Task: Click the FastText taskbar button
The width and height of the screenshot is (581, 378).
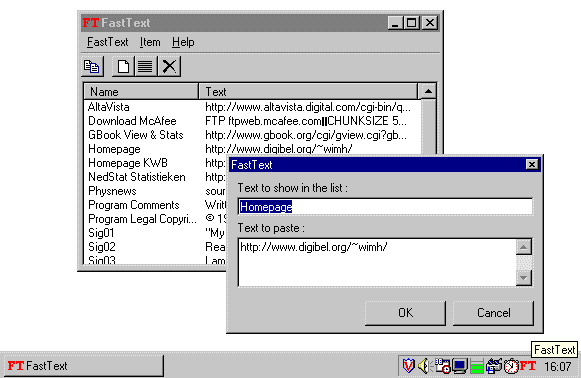Action: click(x=83, y=366)
